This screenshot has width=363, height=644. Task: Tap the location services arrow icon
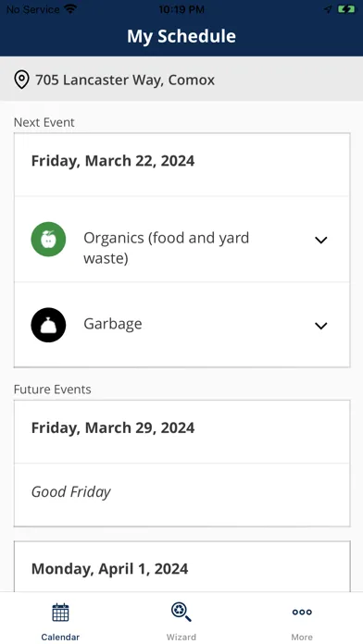(328, 9)
